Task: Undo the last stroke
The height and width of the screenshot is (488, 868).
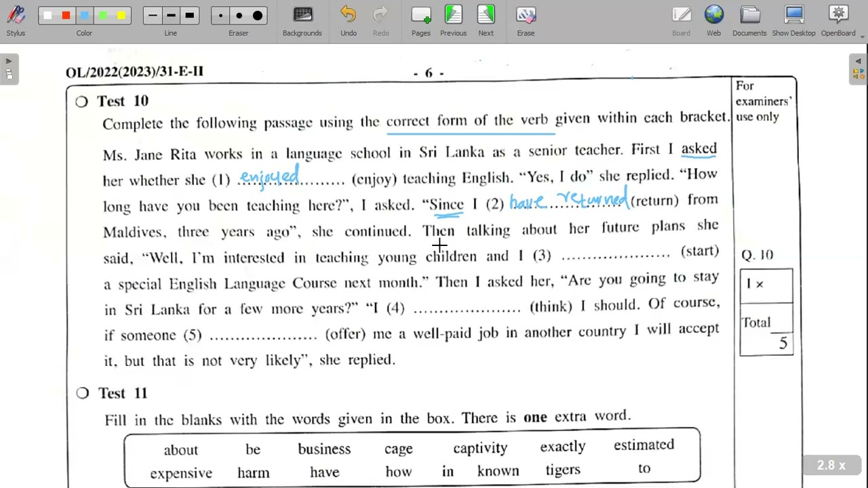Action: (x=349, y=21)
